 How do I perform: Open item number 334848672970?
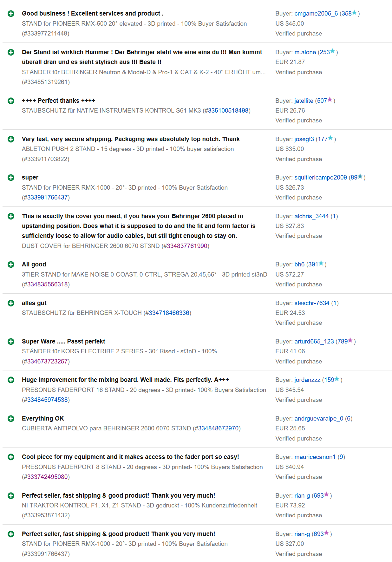coord(218,428)
